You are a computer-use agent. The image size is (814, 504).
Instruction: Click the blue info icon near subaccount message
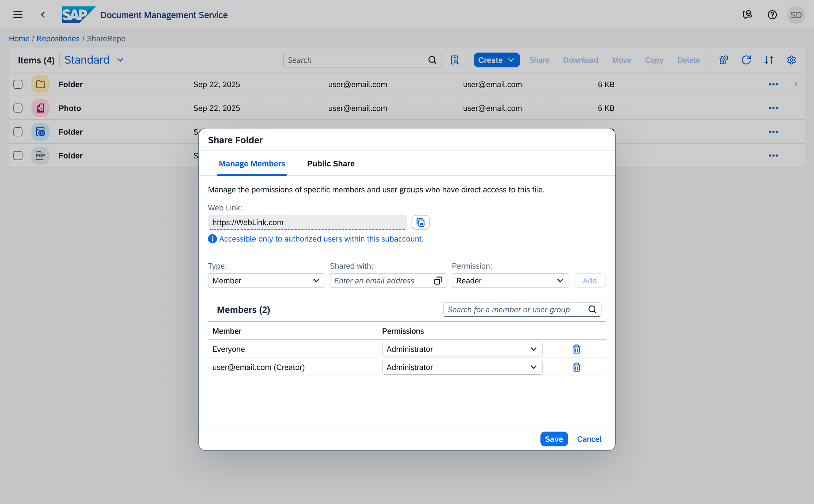pyautogui.click(x=212, y=239)
